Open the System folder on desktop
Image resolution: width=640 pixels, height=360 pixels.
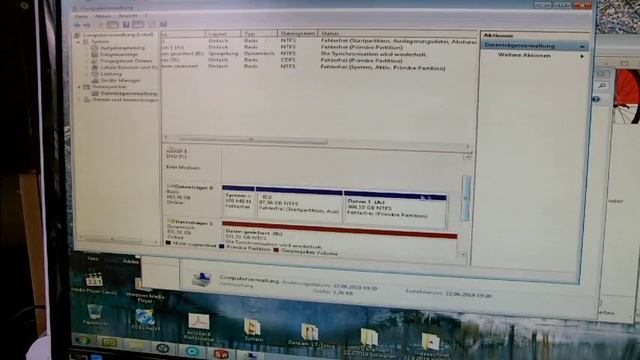point(253,330)
